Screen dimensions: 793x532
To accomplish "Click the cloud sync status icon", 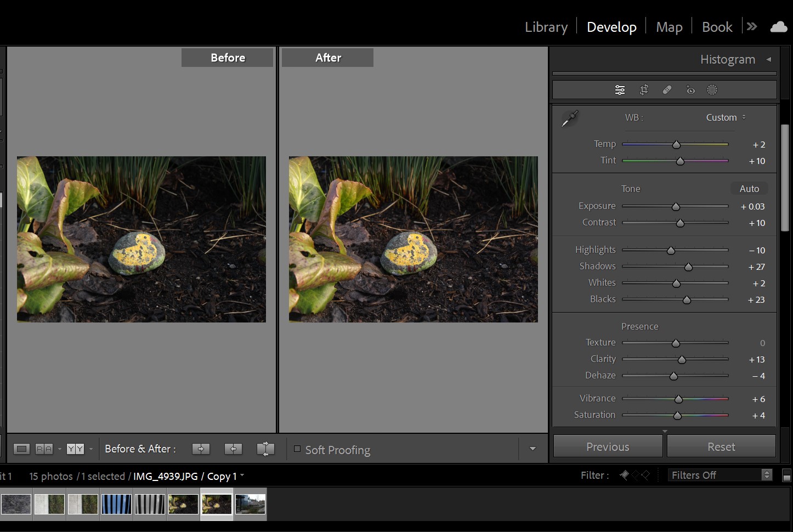I will click(x=779, y=27).
